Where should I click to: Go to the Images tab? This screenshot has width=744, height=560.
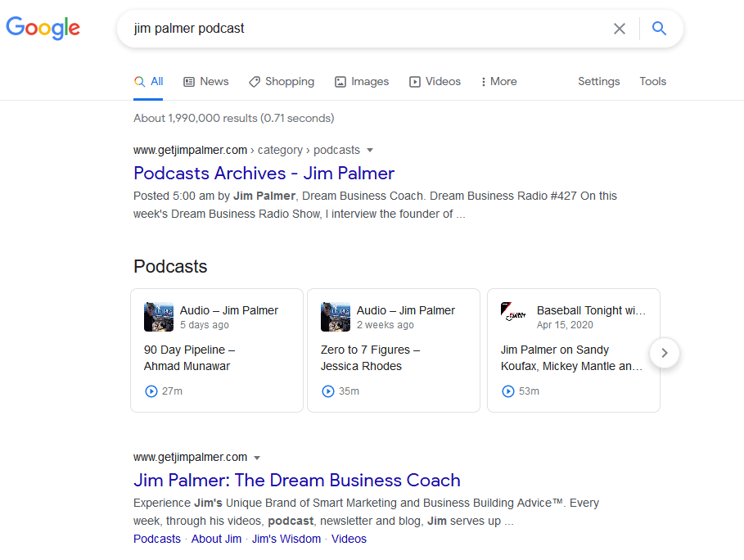click(x=362, y=82)
